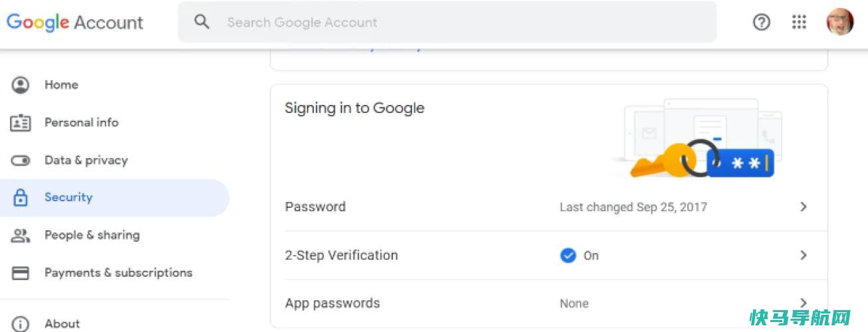Open the Google apps grid icon
Screen dimensions: 868x332
799,22
